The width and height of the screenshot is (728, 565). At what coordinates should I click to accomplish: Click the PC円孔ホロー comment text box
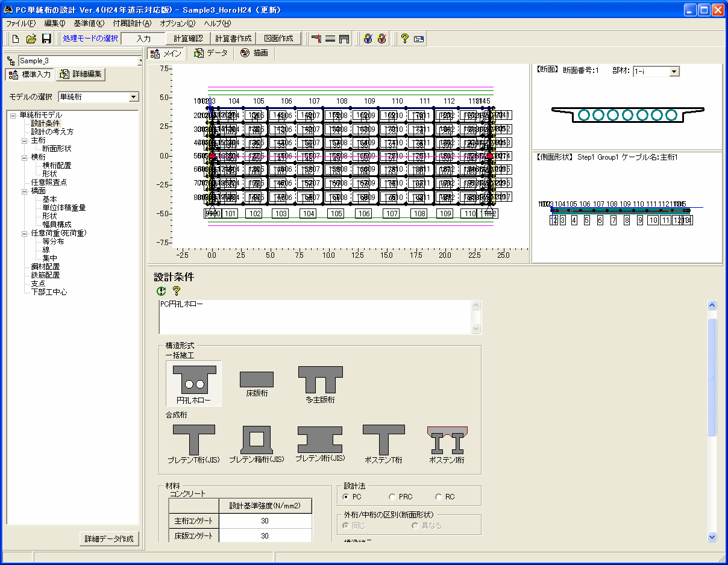click(x=315, y=317)
